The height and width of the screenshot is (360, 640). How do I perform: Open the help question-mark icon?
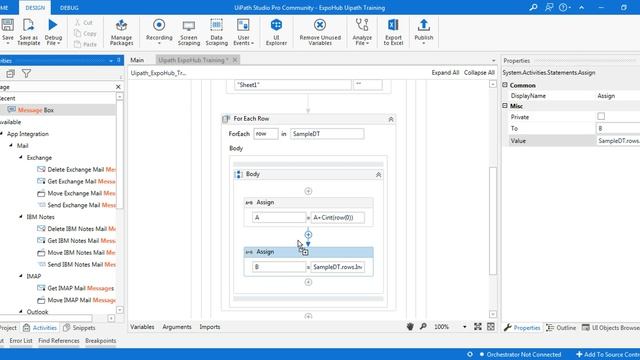click(x=564, y=7)
